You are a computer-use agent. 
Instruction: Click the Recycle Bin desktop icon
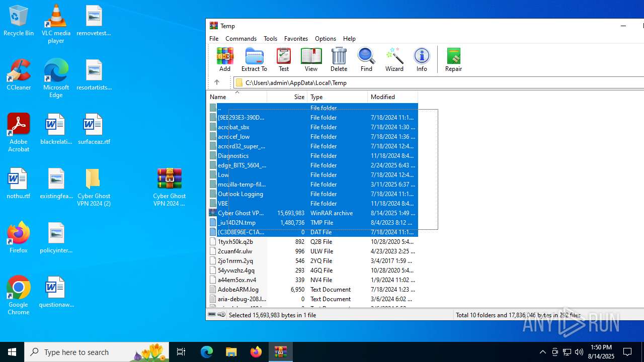point(19,21)
